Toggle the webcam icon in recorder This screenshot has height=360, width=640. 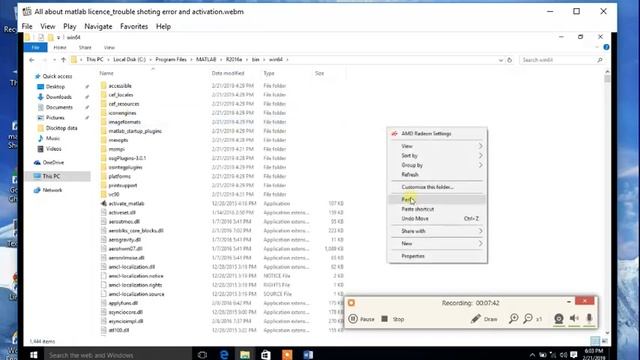pos(559,318)
